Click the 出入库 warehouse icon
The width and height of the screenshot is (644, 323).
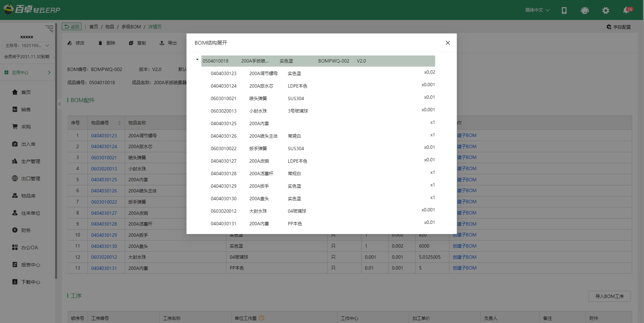pyautogui.click(x=15, y=144)
